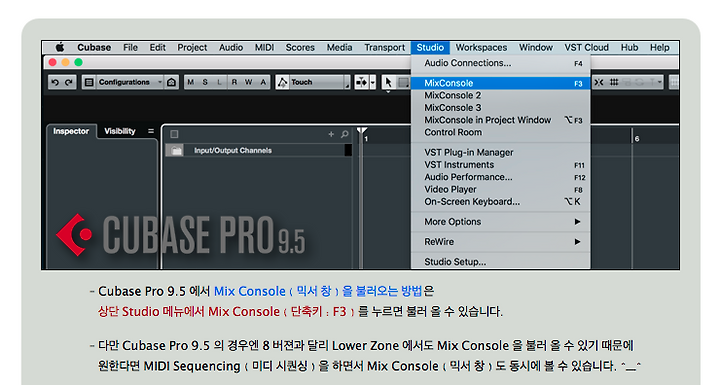Open the Help menu

point(659,47)
